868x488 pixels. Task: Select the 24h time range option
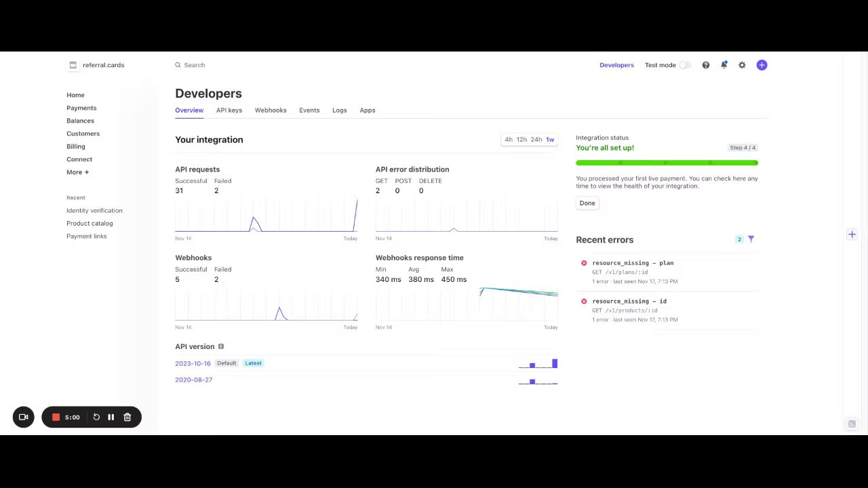click(x=536, y=140)
